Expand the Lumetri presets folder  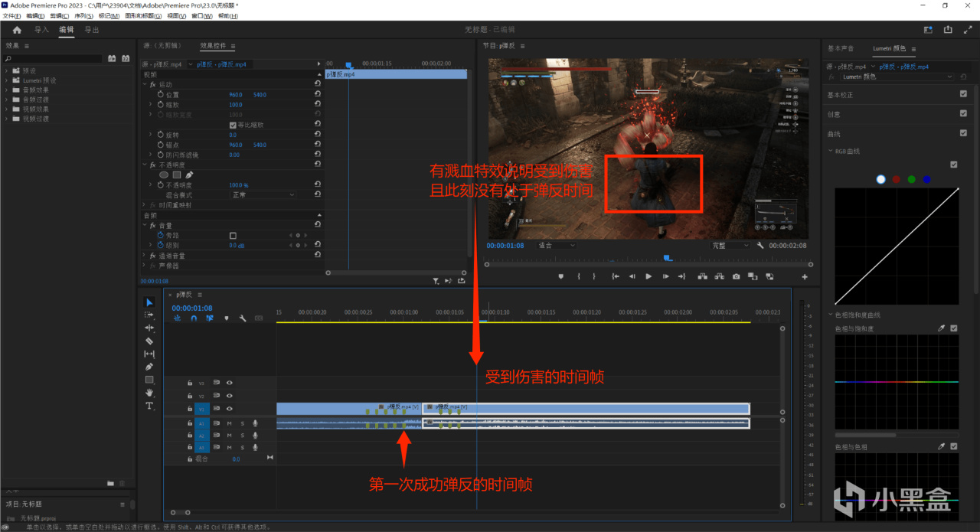tap(7, 80)
